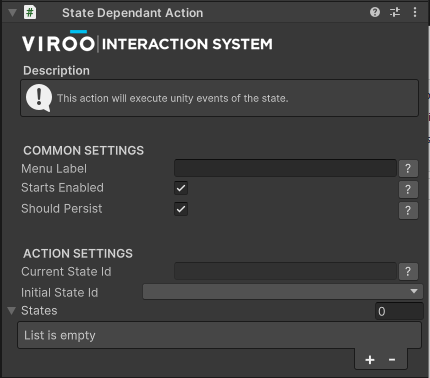430x378 pixels.
Task: Click the description exclamation bubble icon
Action: click(x=39, y=98)
